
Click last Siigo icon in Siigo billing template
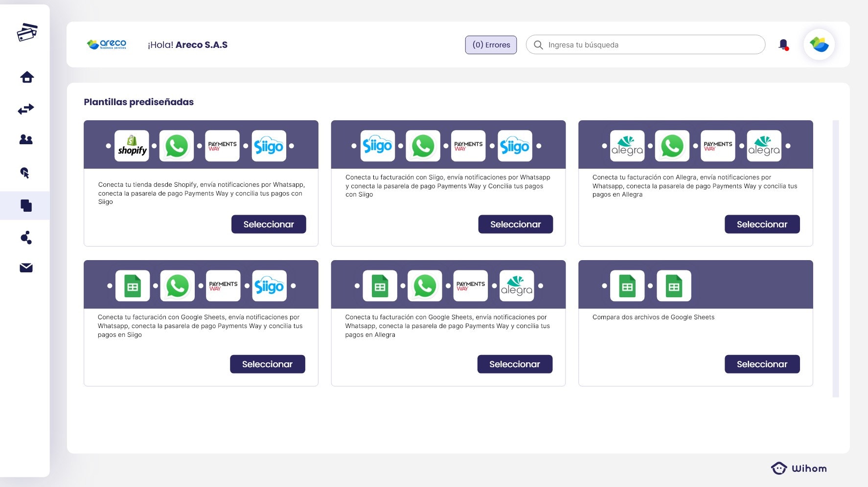(515, 146)
